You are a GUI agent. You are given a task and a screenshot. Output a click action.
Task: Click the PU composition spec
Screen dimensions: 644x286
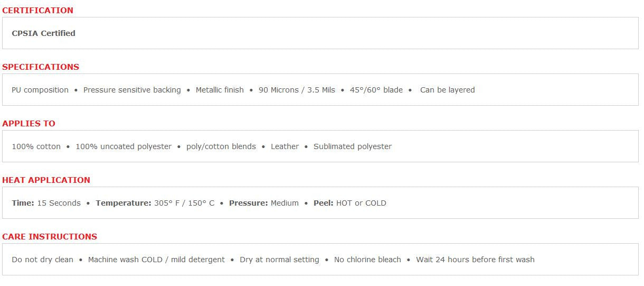(40, 90)
